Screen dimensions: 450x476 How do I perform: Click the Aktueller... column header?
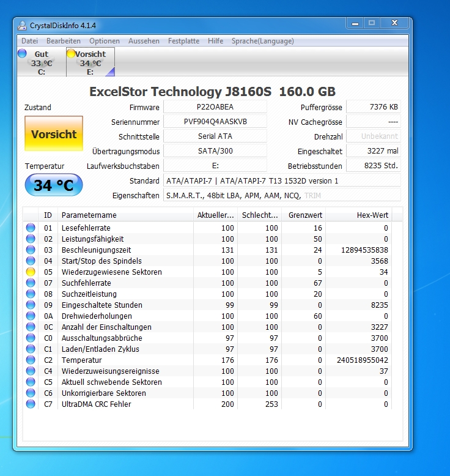click(x=215, y=215)
